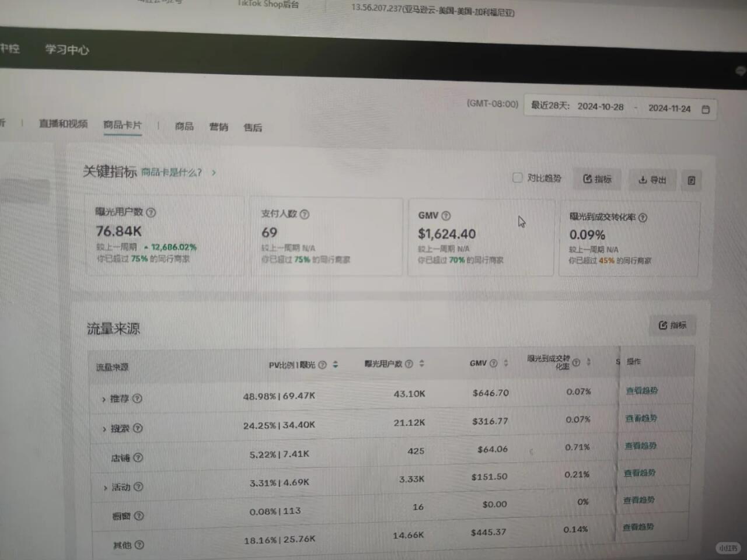The width and height of the screenshot is (747, 560).
Task: Click the $445.37 GMV cell
Action: [x=488, y=532]
